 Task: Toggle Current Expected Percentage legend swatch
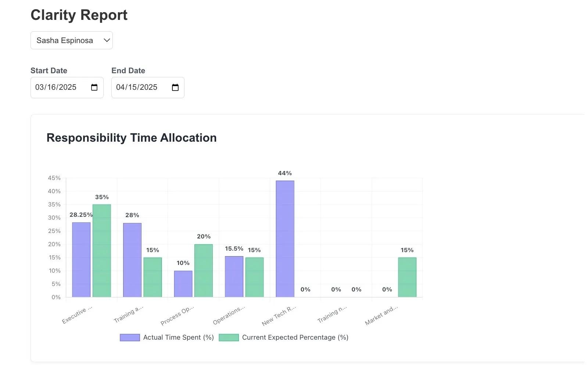click(229, 337)
